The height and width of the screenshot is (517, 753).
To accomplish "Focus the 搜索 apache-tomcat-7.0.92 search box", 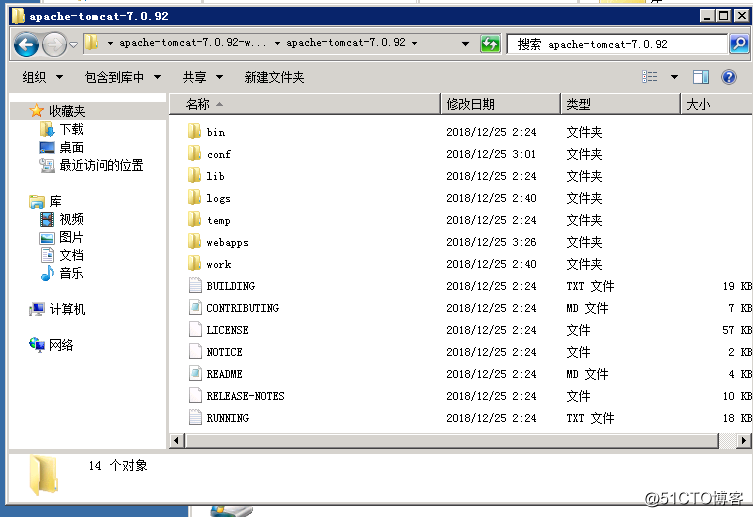I will click(x=617, y=44).
